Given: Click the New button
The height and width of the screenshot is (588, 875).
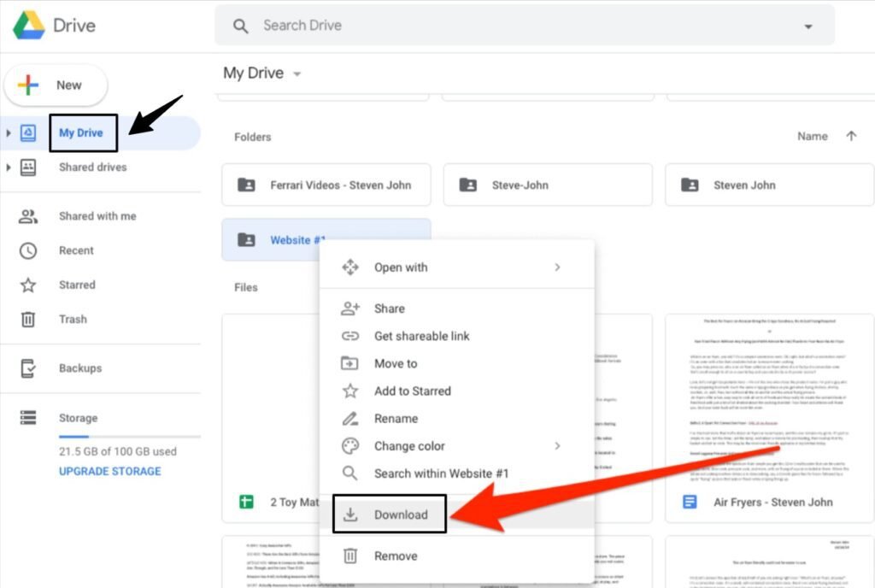Looking at the screenshot, I should pyautogui.click(x=56, y=85).
